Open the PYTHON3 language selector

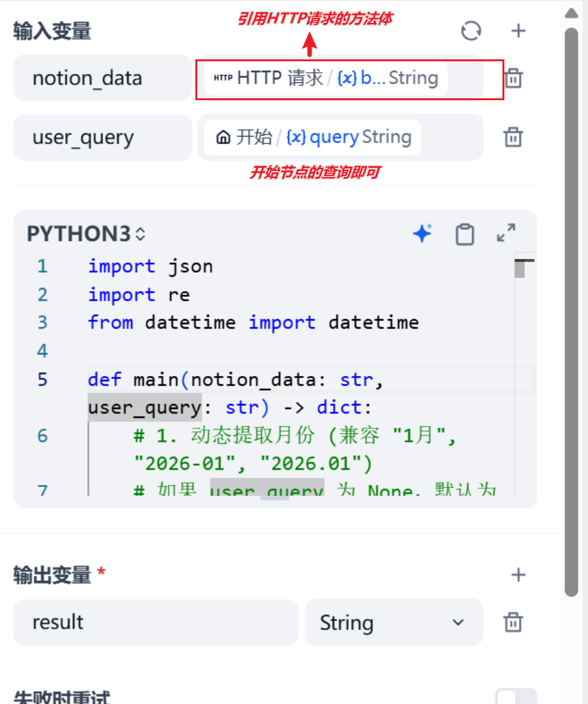[x=86, y=234]
